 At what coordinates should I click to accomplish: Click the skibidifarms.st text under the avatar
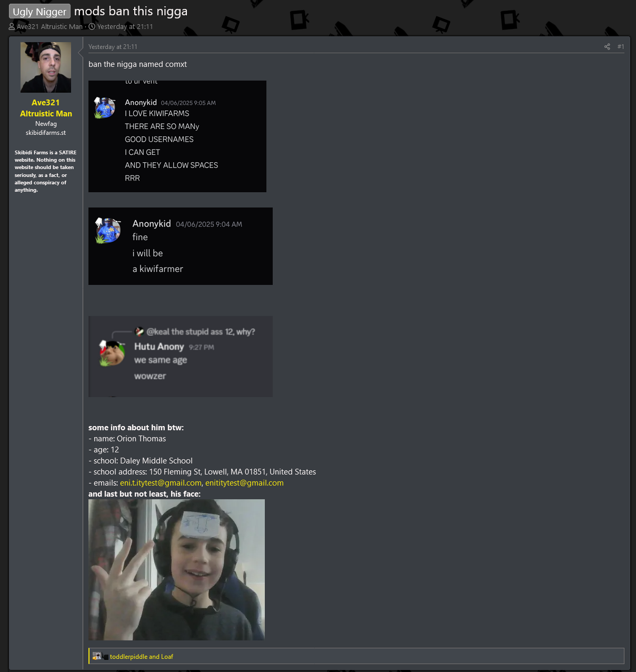(x=46, y=133)
